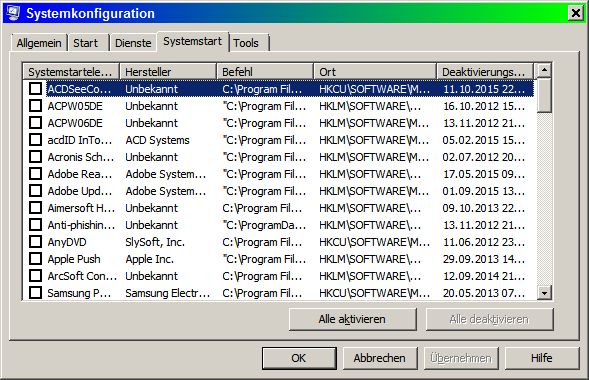The height and width of the screenshot is (380, 589).
Task: Check the Adobe Upd... startup item
Action: pos(36,191)
